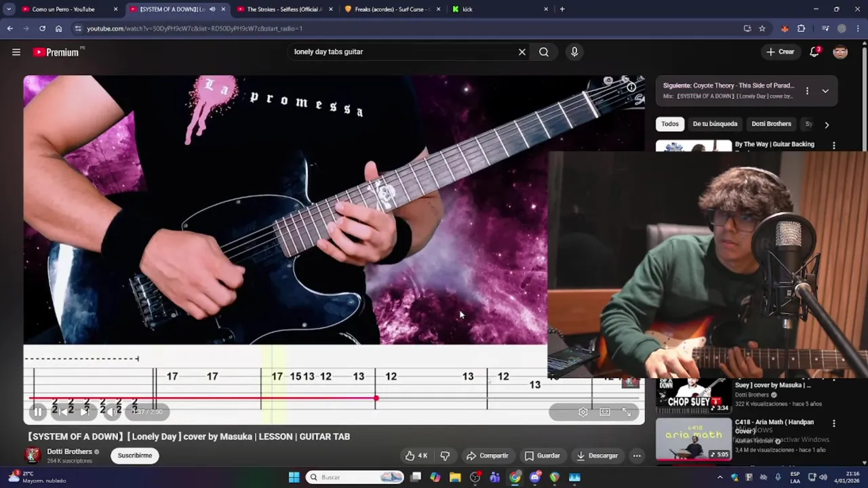
Task: Open the C418 Aria Math thumbnail
Action: tap(693, 439)
